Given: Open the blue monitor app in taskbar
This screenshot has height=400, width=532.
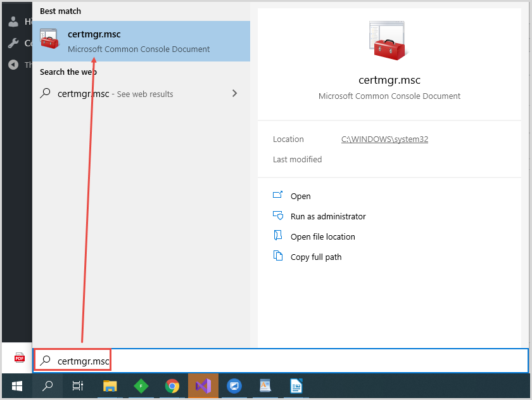Looking at the screenshot, I should [x=234, y=386].
